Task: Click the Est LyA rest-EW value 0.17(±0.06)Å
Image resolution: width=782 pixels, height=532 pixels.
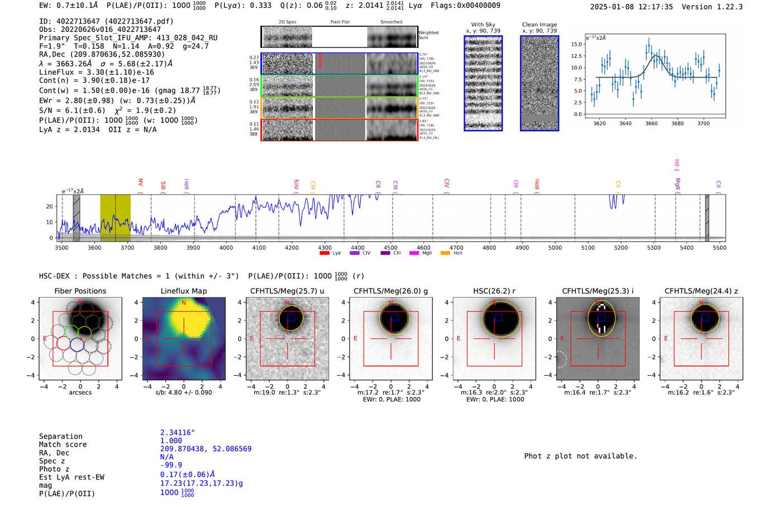Action: point(188,475)
